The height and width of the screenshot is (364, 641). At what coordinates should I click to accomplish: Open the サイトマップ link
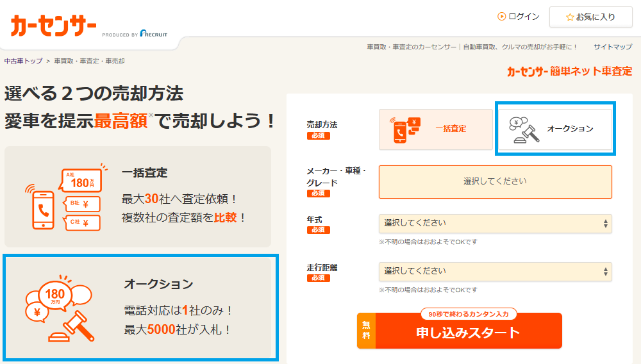point(613,47)
